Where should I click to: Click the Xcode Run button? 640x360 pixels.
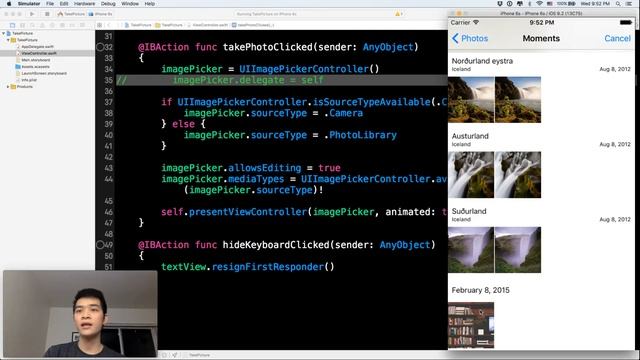click(32, 14)
